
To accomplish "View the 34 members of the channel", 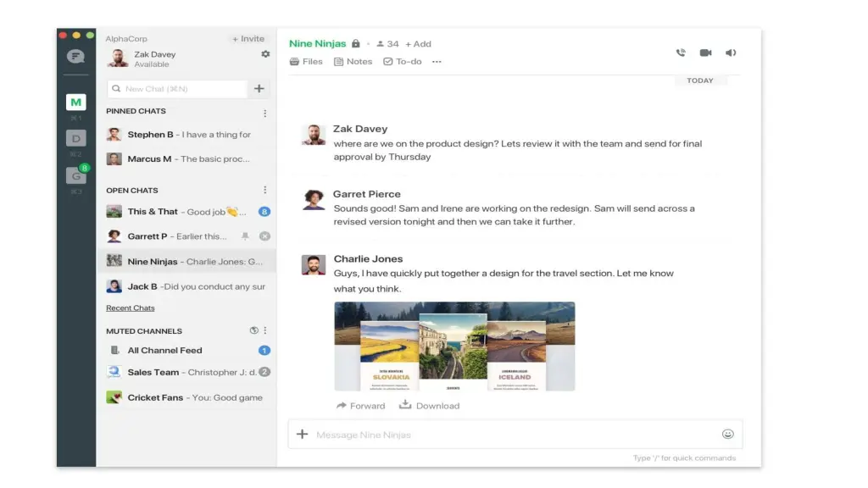I will pyautogui.click(x=387, y=44).
